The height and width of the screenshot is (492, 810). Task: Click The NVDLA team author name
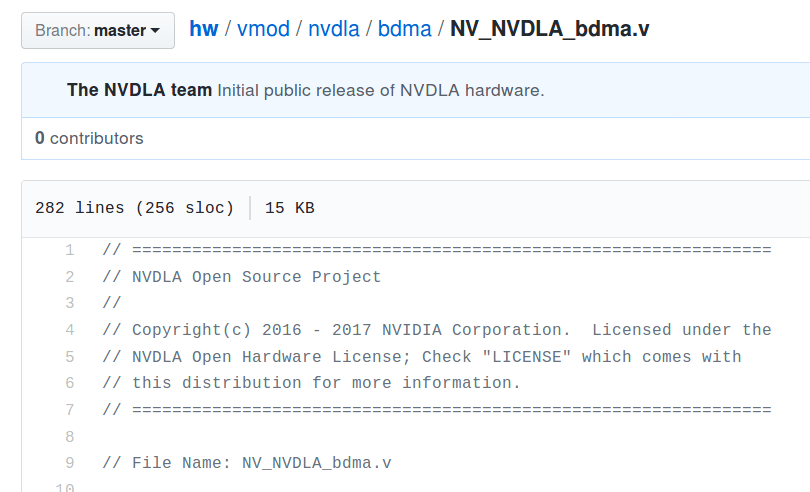tap(139, 90)
